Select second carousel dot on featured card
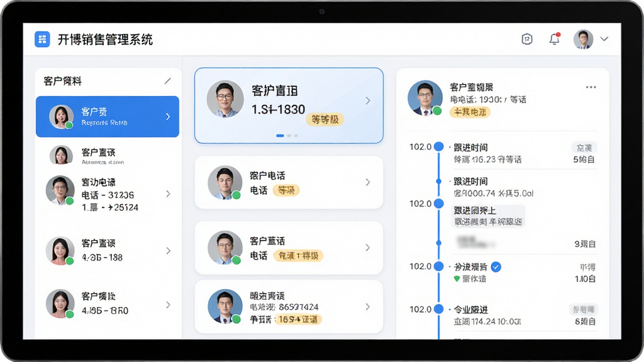The height and width of the screenshot is (362, 644). 289,136
